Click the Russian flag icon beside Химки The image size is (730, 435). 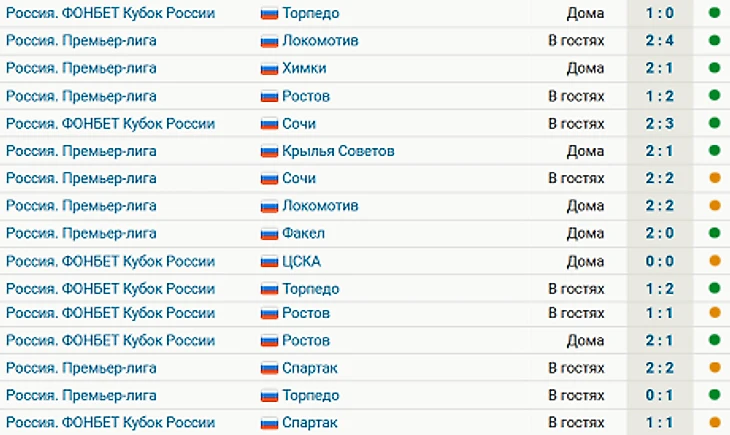[x=269, y=69]
